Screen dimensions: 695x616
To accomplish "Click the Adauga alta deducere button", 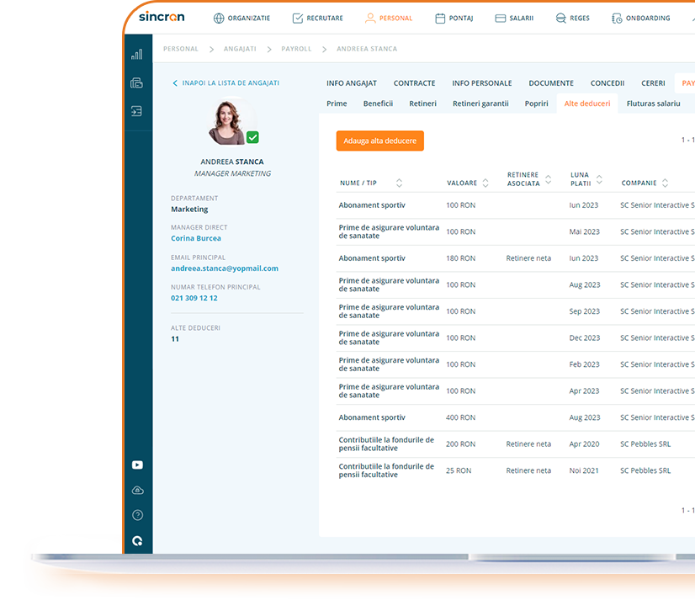I will 379,141.
